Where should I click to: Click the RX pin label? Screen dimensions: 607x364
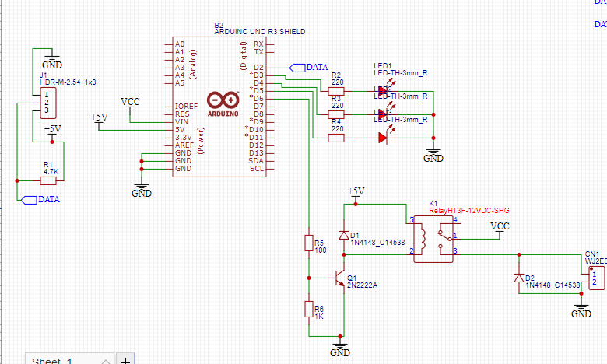258,44
